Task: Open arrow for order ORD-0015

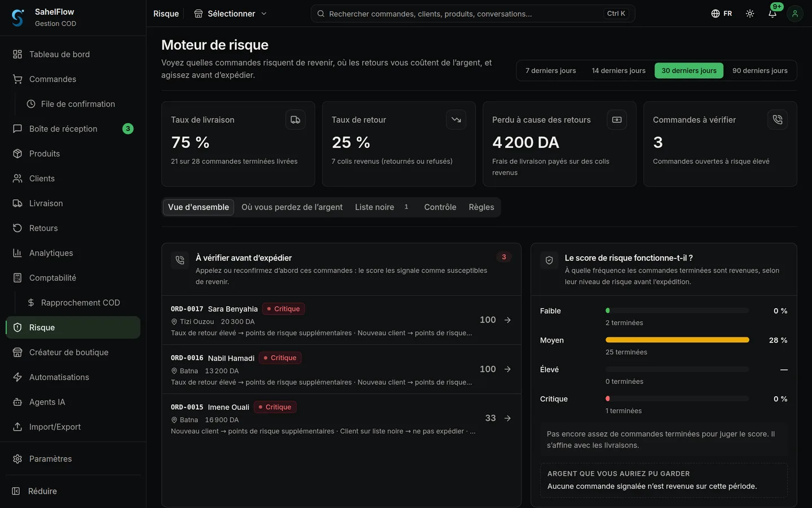Action: click(x=507, y=418)
